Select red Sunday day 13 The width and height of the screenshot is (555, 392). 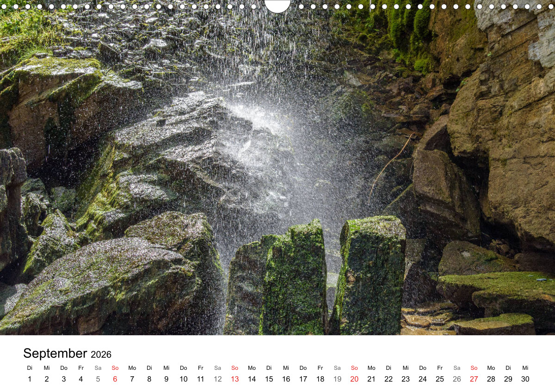pyautogui.click(x=235, y=379)
